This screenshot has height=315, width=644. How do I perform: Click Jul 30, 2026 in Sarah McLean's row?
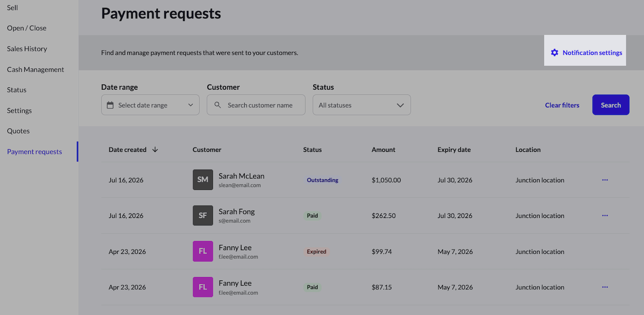[x=455, y=180]
